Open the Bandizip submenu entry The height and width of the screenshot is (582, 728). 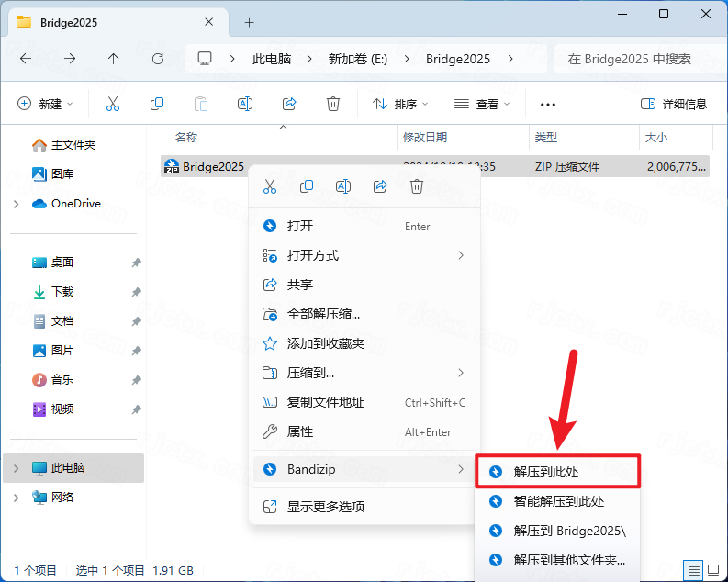(x=364, y=469)
